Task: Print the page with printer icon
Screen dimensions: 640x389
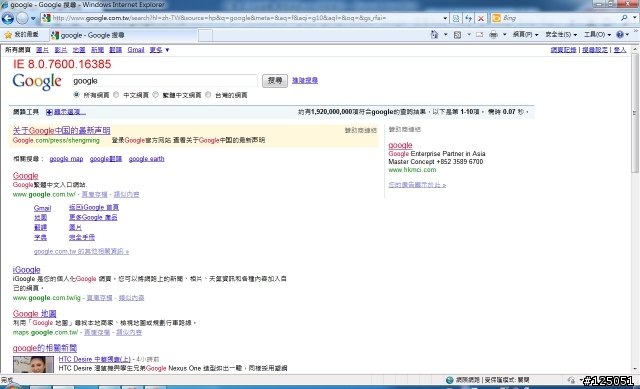Action: [493, 35]
